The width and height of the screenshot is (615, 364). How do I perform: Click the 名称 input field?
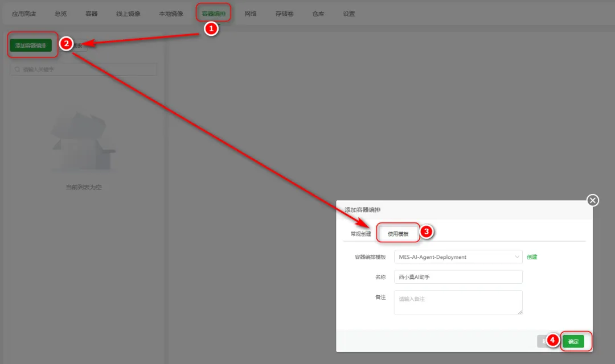point(458,277)
